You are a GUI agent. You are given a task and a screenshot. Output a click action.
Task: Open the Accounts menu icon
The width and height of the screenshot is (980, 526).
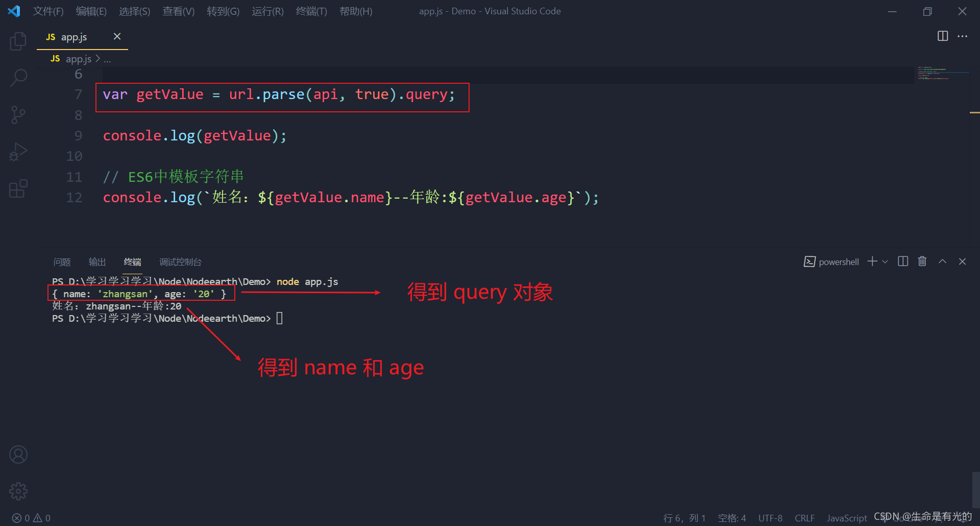tap(18, 455)
